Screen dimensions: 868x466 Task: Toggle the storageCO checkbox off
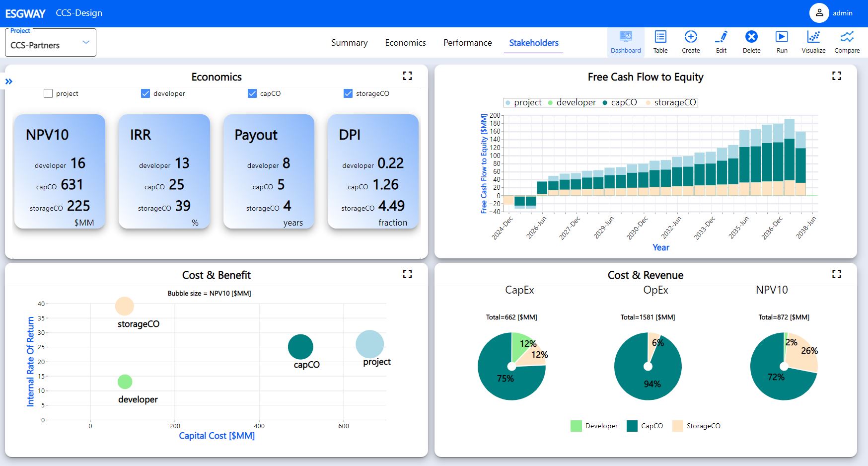(348, 93)
